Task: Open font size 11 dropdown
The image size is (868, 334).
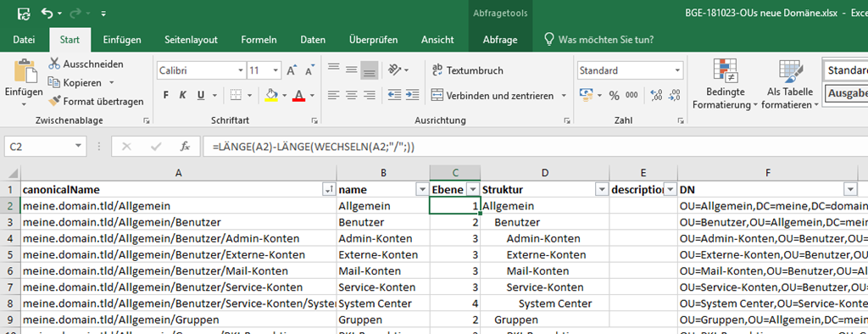Action: click(x=276, y=71)
